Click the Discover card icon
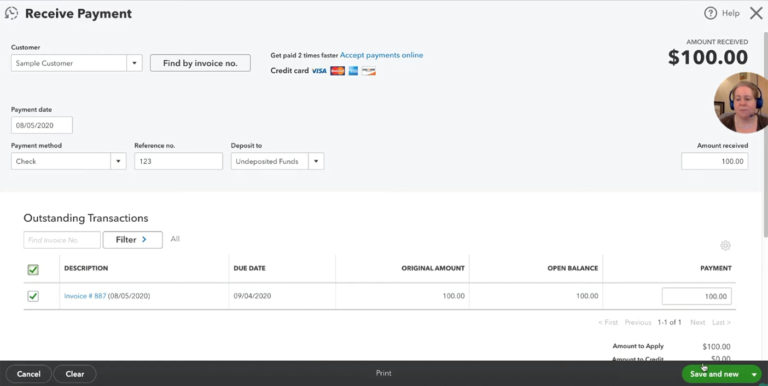This screenshot has width=768, height=386. 369,71
